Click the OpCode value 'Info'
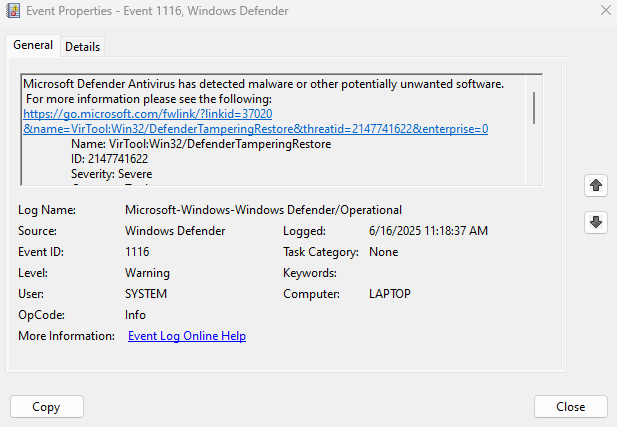 pyautogui.click(x=135, y=315)
